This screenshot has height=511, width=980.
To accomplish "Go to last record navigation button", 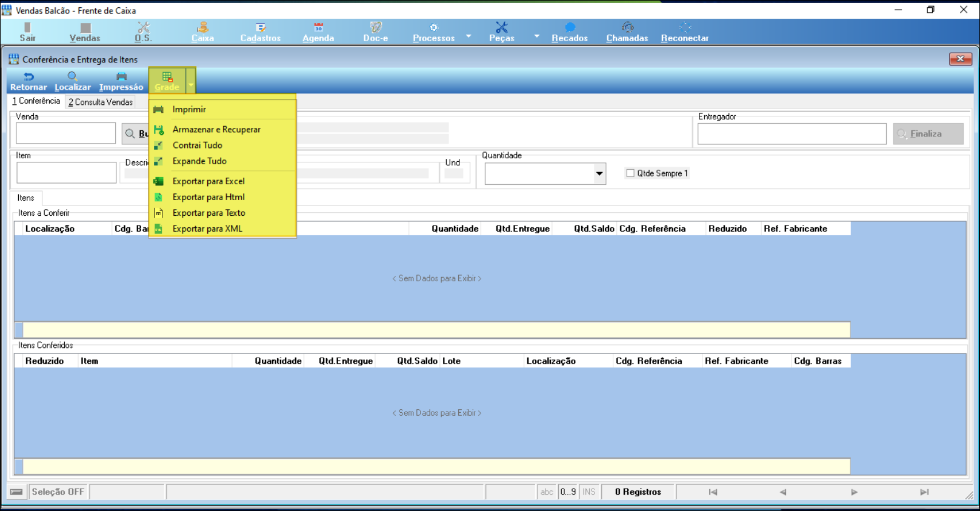I will (x=924, y=492).
